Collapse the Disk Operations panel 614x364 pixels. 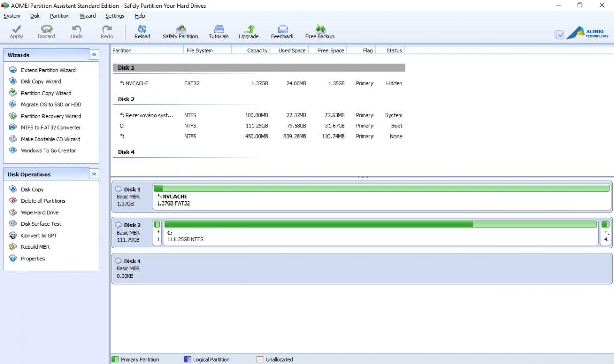[x=94, y=174]
